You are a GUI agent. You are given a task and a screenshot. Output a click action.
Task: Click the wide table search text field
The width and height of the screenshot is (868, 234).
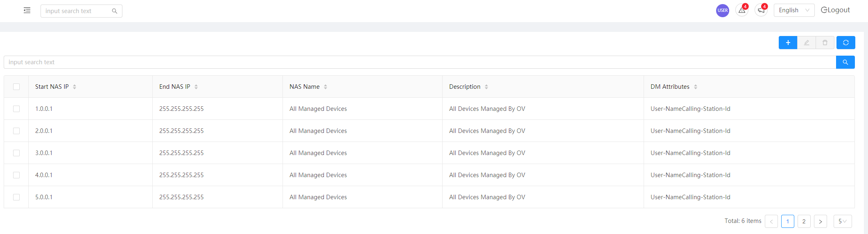[420, 62]
